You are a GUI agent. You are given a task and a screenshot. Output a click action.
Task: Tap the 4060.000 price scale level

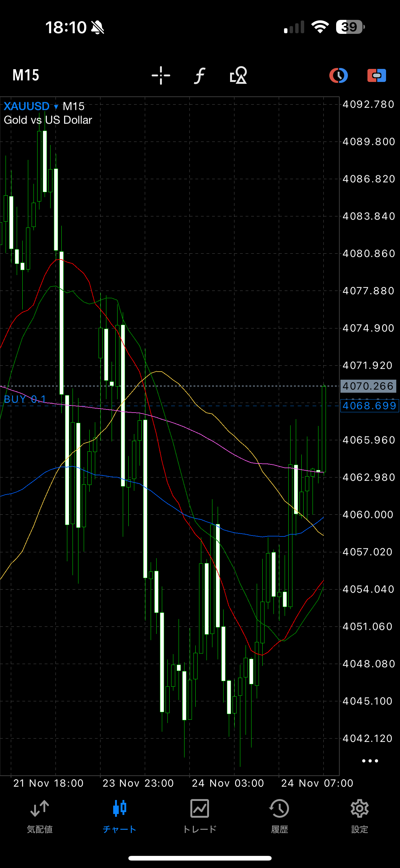(368, 514)
